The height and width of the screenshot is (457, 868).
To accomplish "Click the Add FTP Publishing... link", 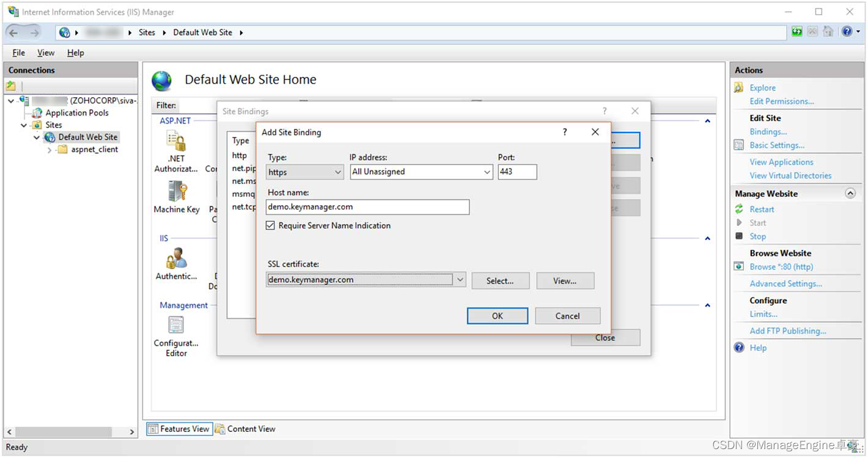I will pos(788,331).
